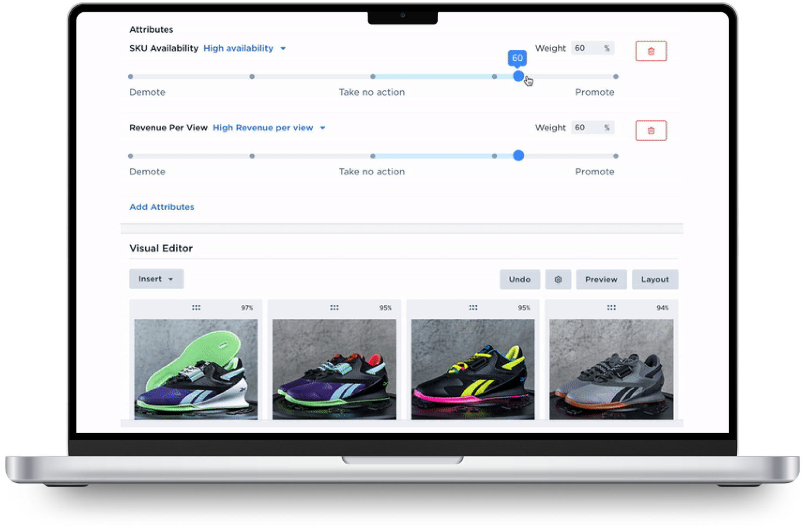Screen dimensions: 805x532
Task: Grab drag handle on first 95% product card
Action: tap(334, 308)
